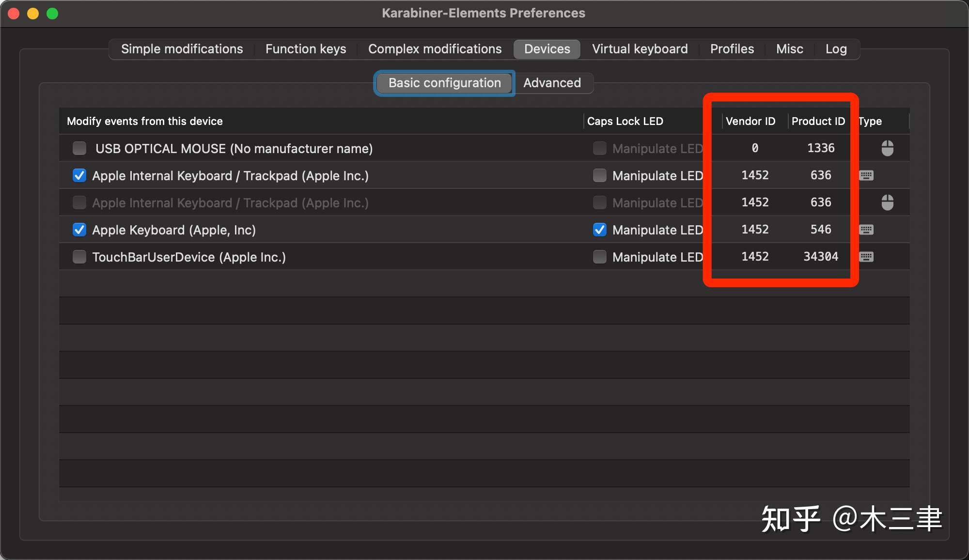Image resolution: width=969 pixels, height=560 pixels.
Task: Click the mouse icon for USB OPTICAL MOUSE
Action: coord(887,148)
